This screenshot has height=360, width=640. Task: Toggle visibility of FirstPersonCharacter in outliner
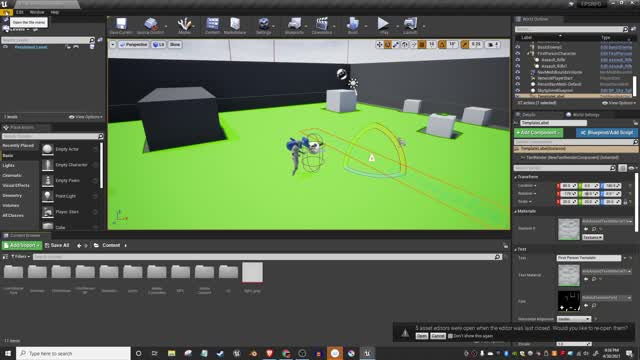tap(518, 53)
